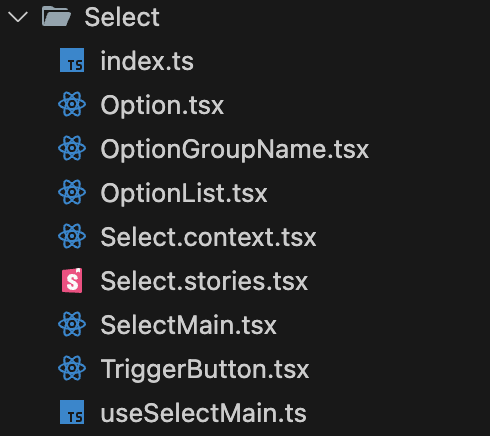The height and width of the screenshot is (436, 490).
Task: Open the OptionList.tsx file
Action: (184, 193)
